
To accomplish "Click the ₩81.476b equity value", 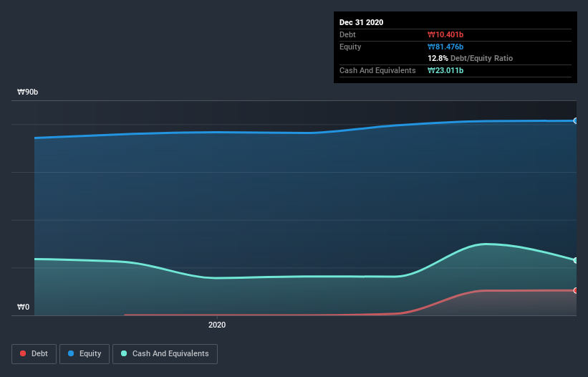I will (x=445, y=47).
